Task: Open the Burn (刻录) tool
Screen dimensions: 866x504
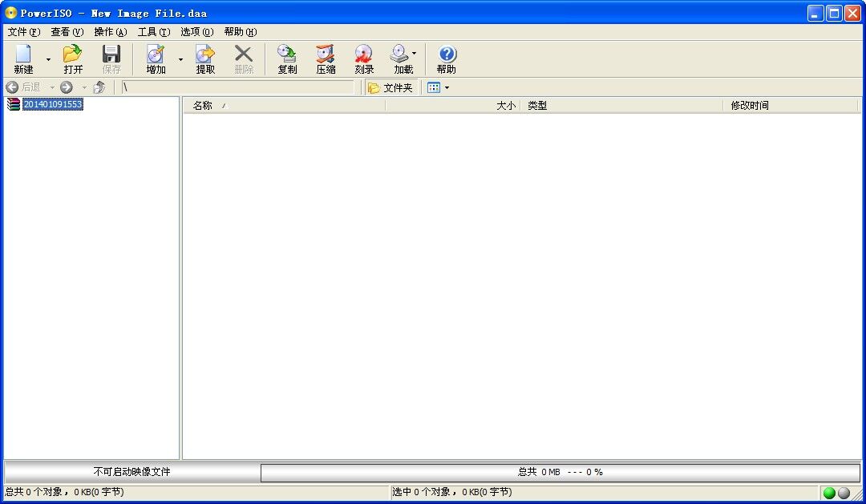Action: (364, 59)
